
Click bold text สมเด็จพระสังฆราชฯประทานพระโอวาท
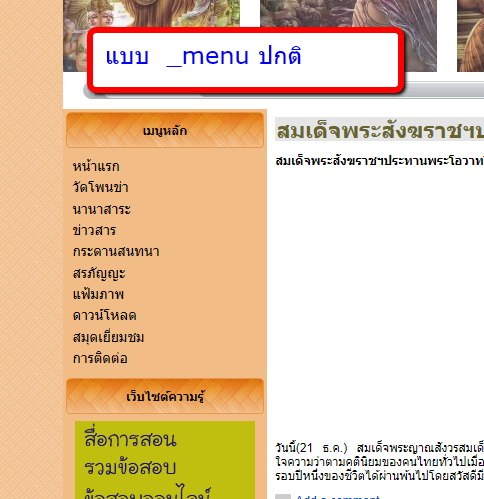(x=380, y=161)
